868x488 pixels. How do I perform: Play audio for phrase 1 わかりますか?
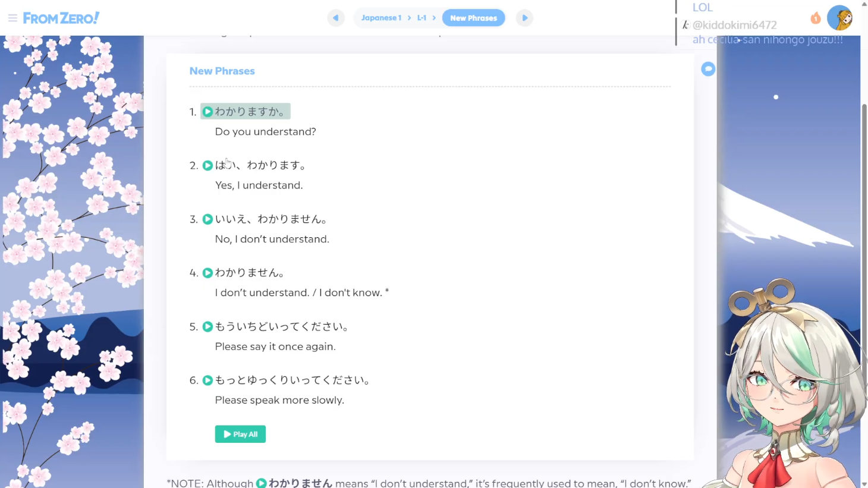tap(207, 112)
